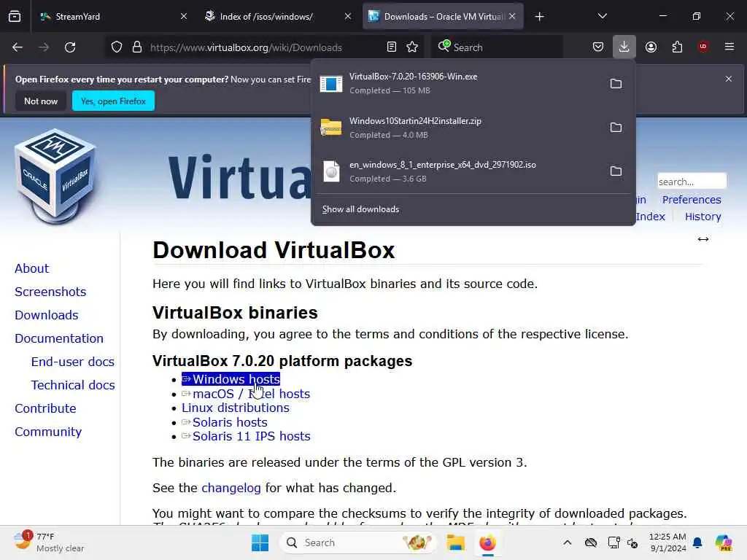Open Technical docs link
Image resolution: width=747 pixels, height=560 pixels.
tap(73, 385)
